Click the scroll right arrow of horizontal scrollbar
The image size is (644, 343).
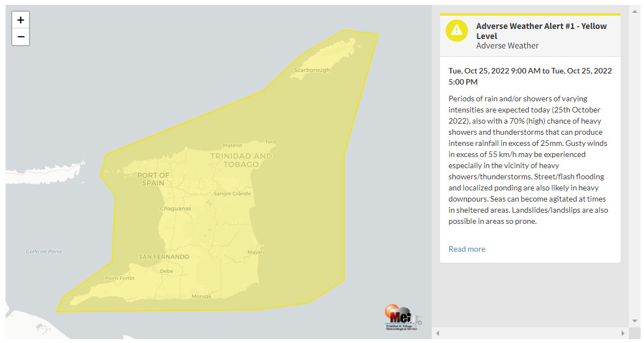pyautogui.click(x=623, y=333)
